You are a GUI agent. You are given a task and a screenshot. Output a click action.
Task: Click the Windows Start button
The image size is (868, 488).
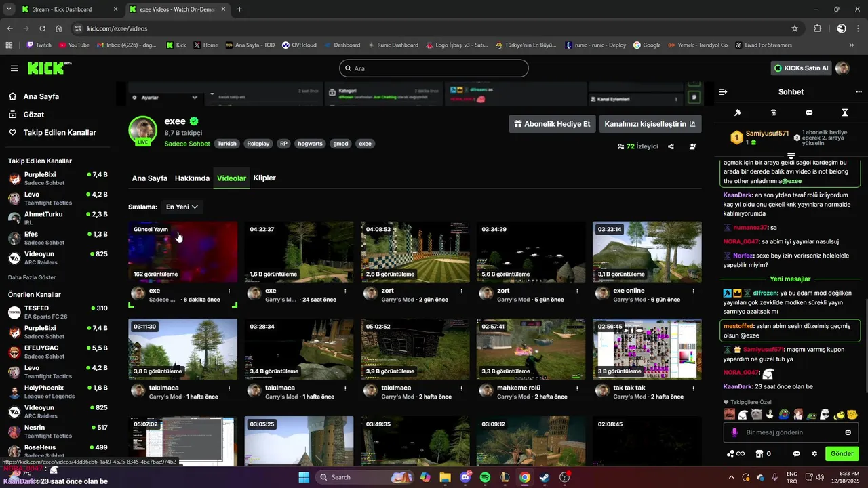(x=303, y=477)
